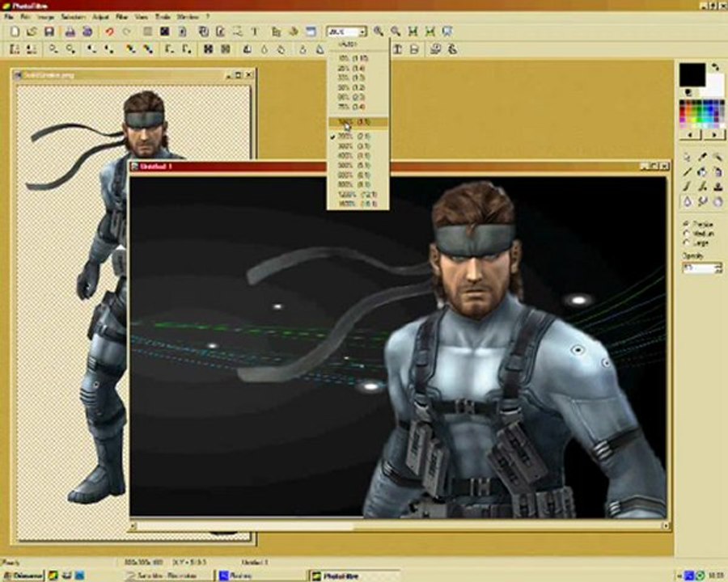Select the Blur droplet tool
This screenshot has height=582, width=728.
click(x=687, y=201)
